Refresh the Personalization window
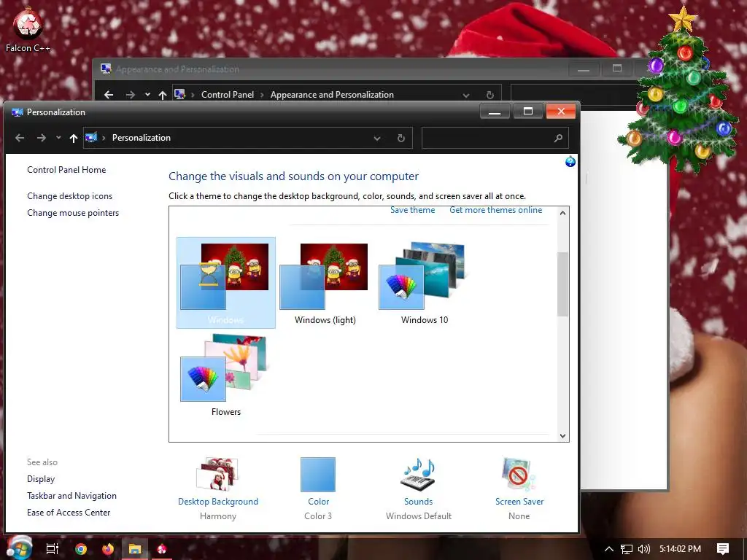 401,138
